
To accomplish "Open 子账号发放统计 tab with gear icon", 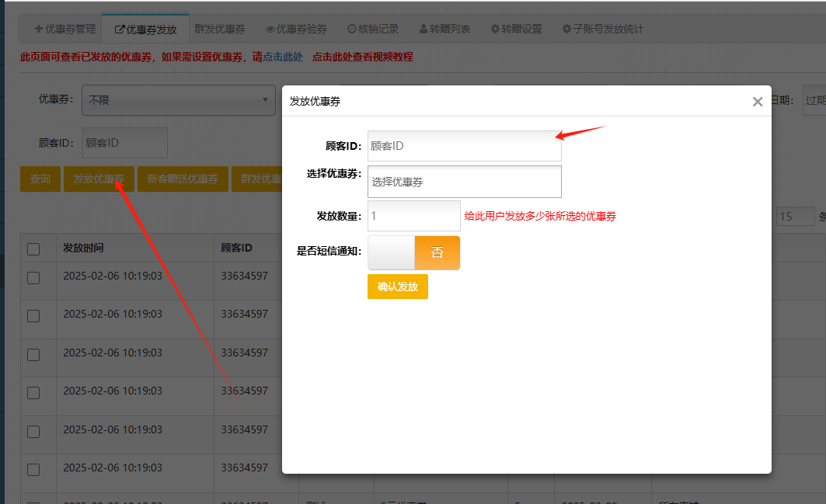I will point(603,30).
